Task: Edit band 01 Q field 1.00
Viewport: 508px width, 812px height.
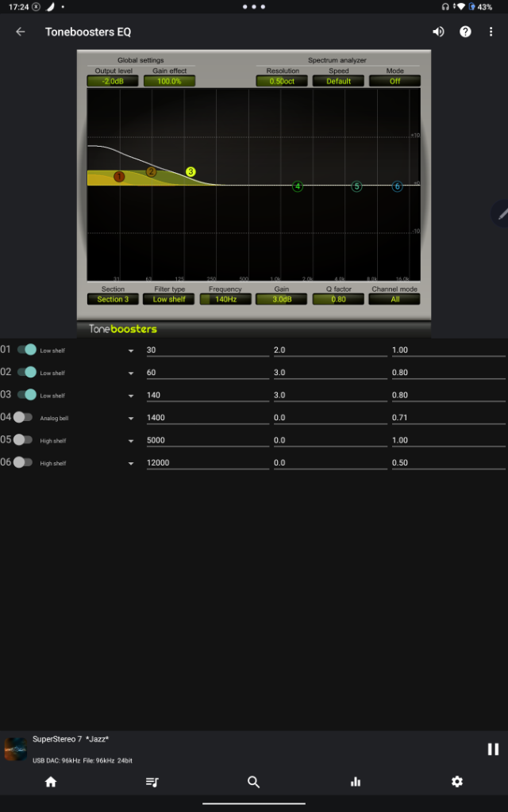Action: [x=448, y=350]
